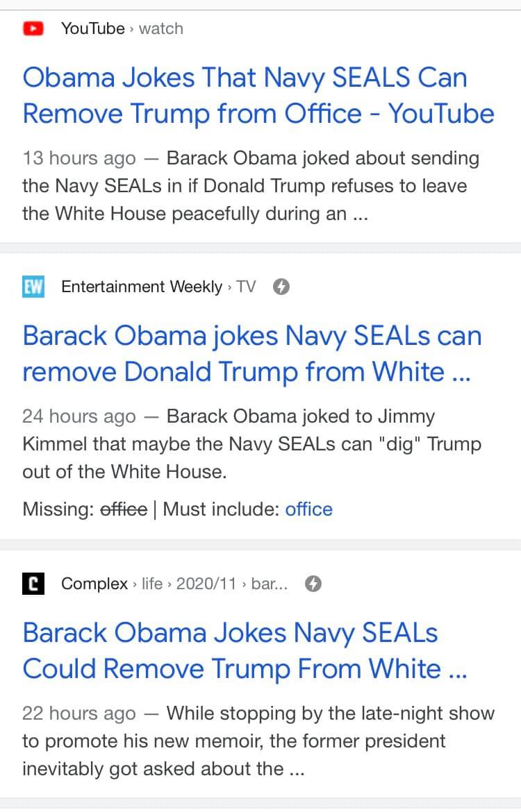Open 'Barack Obama Jokes Navy SEALs Could Remove' result
Image resolution: width=521 pixels, height=812 pixels.
[245, 652]
